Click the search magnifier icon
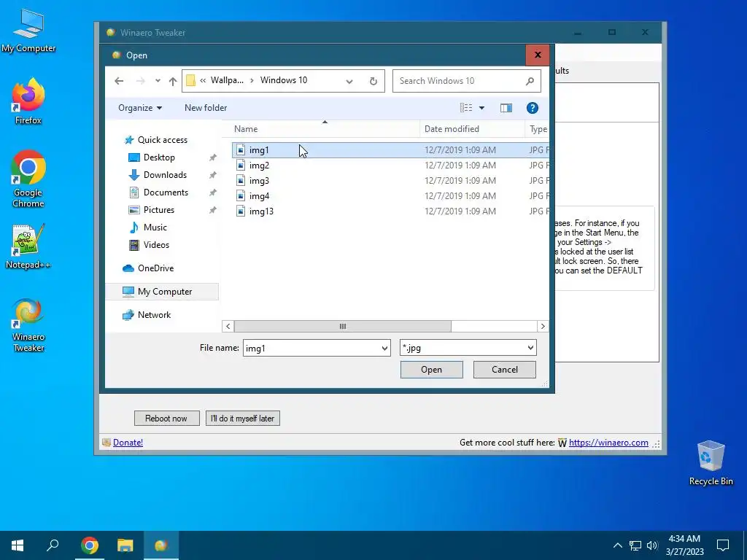The image size is (747, 560). click(530, 81)
